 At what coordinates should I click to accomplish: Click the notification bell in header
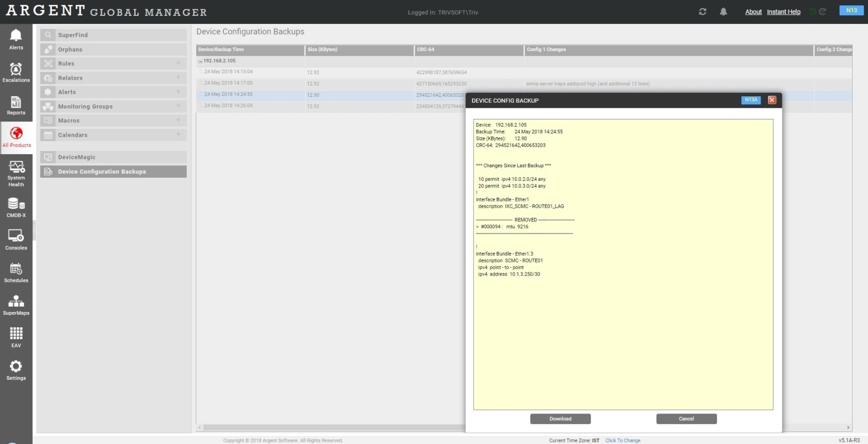pyautogui.click(x=723, y=12)
